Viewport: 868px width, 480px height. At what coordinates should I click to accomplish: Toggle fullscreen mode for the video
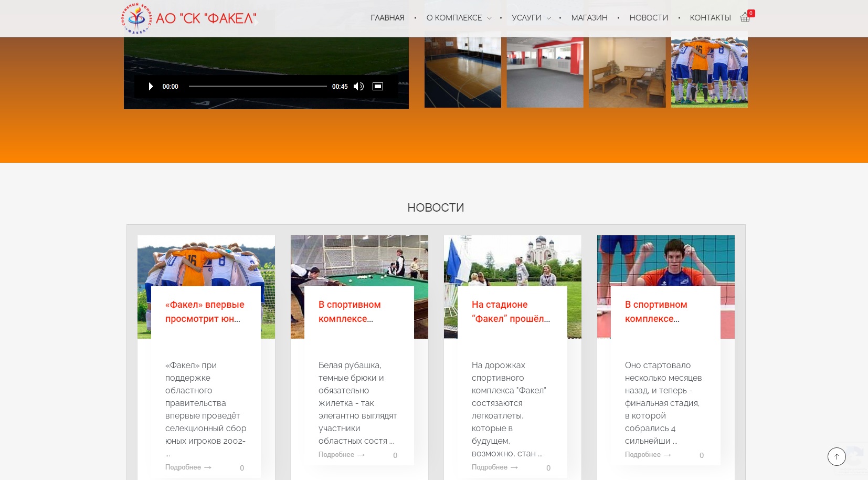tap(378, 87)
